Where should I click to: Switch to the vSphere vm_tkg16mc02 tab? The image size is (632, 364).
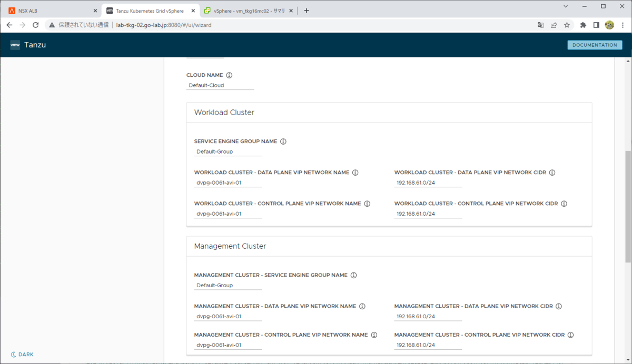point(250,11)
